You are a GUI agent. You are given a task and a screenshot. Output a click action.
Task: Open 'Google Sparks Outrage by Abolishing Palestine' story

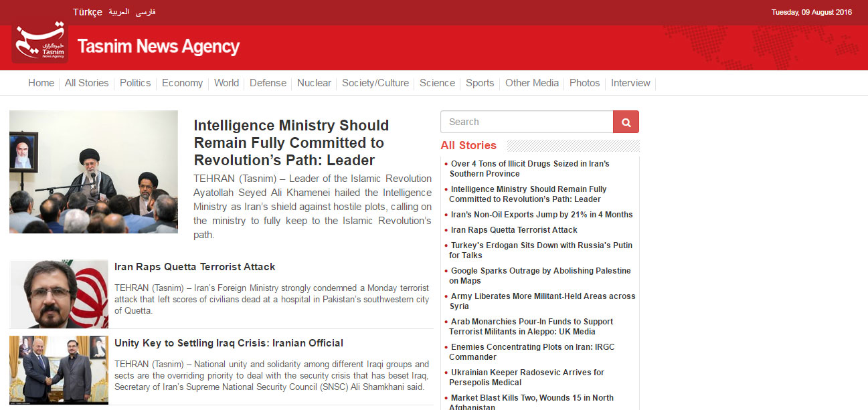point(540,276)
